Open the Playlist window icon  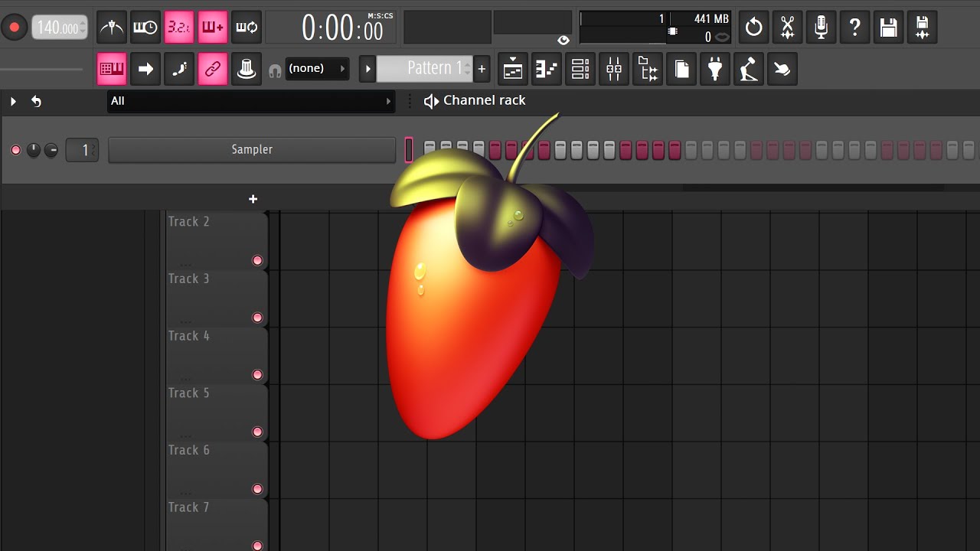click(512, 69)
